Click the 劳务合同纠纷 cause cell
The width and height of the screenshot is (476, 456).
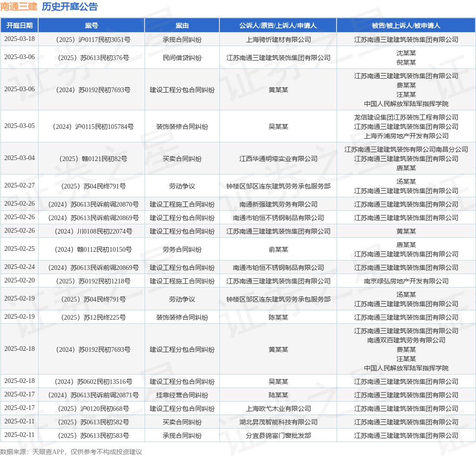pos(182,250)
